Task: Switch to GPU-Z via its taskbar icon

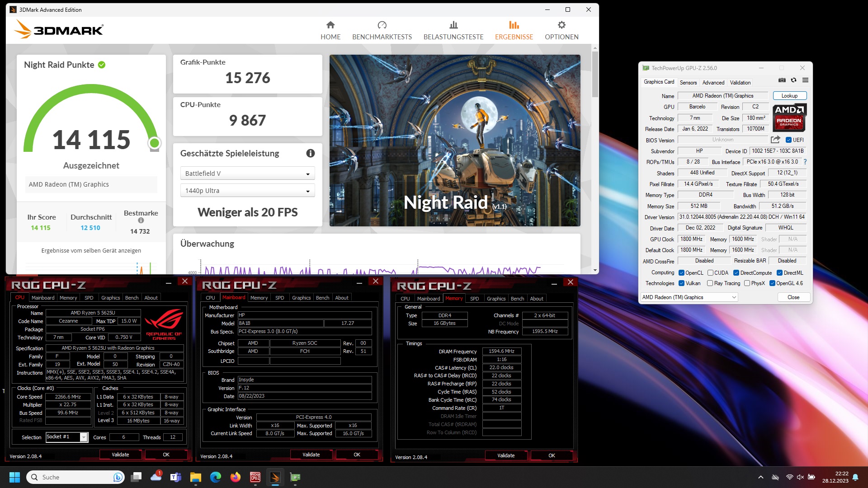Action: coord(295,477)
